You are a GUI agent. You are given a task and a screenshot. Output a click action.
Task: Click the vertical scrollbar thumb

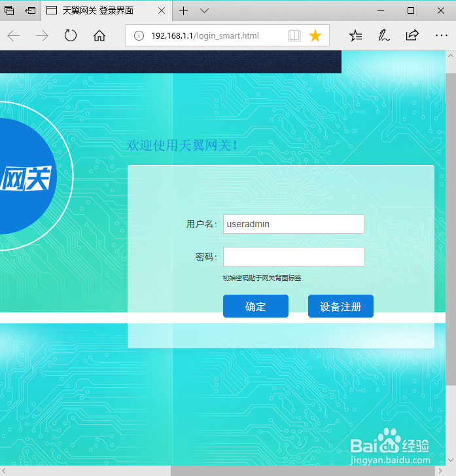(451, 229)
